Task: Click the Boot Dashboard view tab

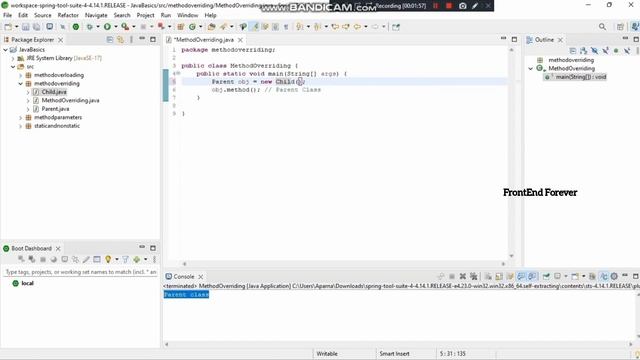Action: click(x=31, y=248)
